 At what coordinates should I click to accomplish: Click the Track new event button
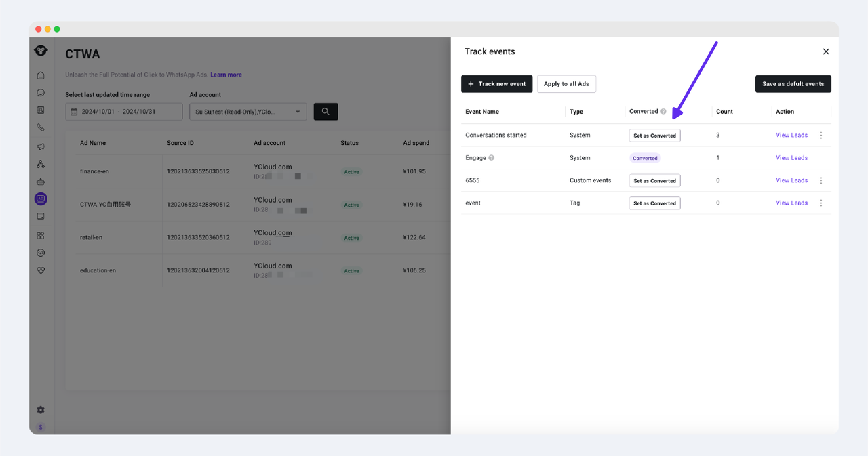(496, 84)
